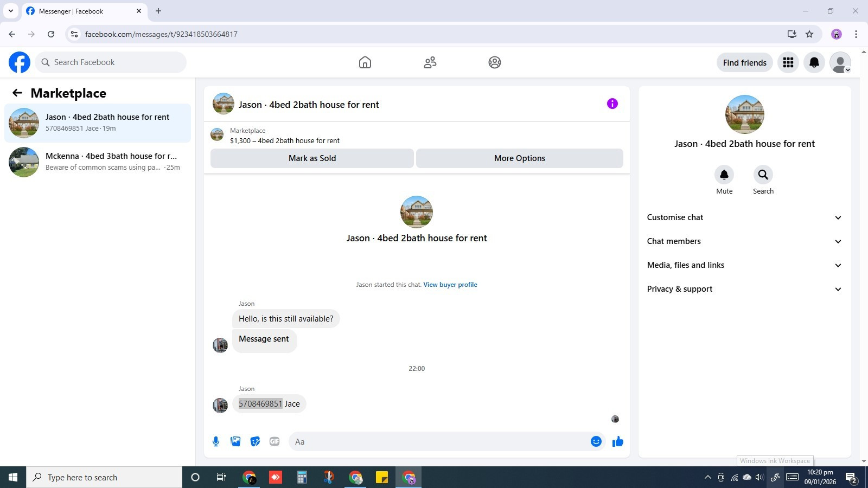
Task: Show hidden system tray icons
Action: click(707, 477)
